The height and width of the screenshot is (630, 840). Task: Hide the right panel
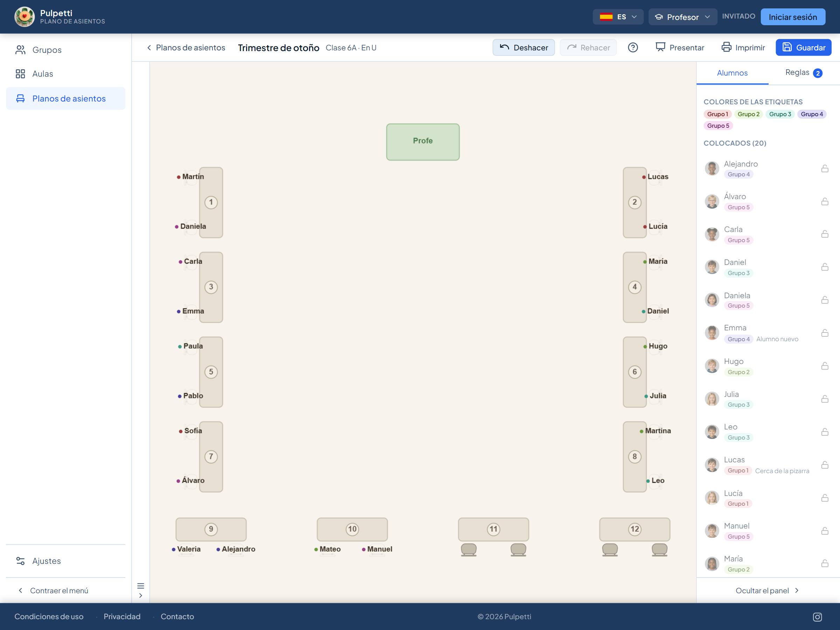767,590
